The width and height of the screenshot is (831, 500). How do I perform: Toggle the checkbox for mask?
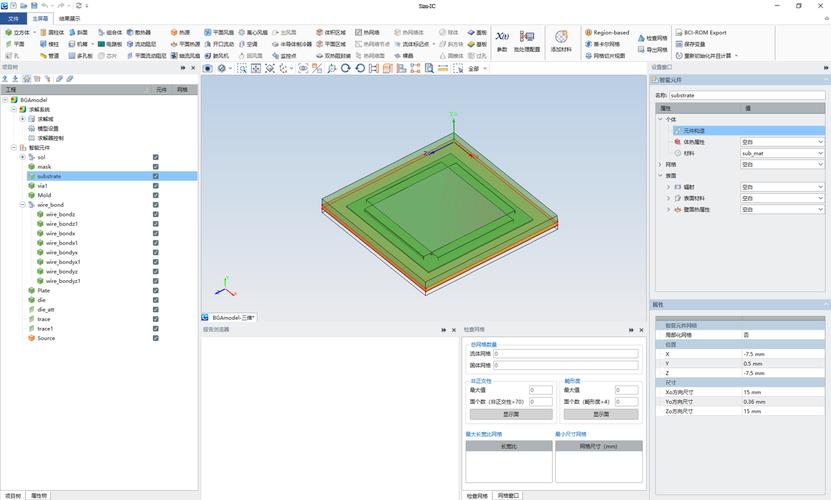tap(156, 166)
